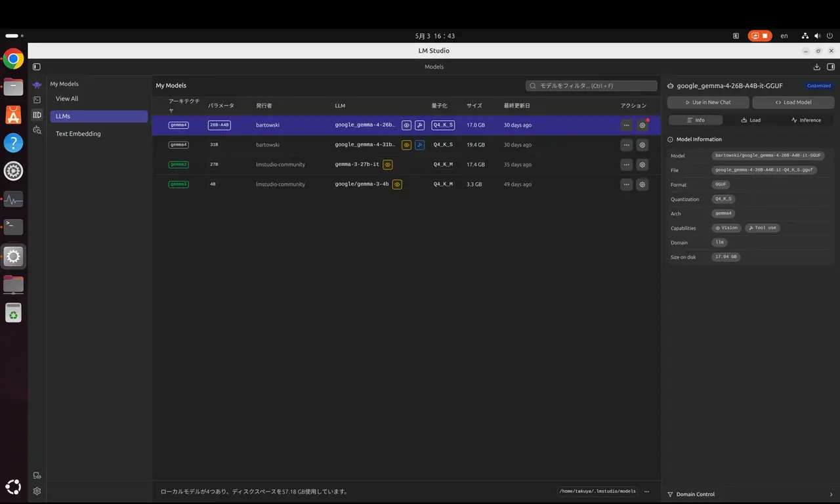
Task: Click the 49 days ago cell
Action: (518, 184)
